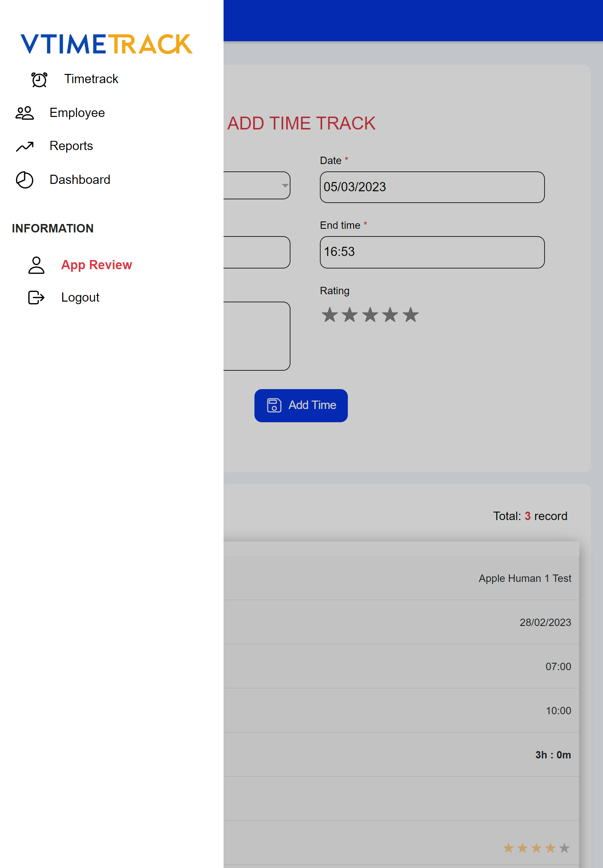Open the Timetrack menu item

click(x=91, y=79)
